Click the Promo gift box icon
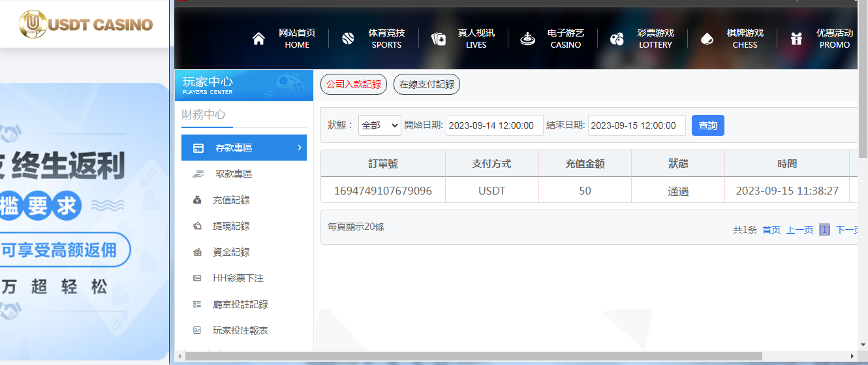The width and height of the screenshot is (868, 365). (796, 39)
